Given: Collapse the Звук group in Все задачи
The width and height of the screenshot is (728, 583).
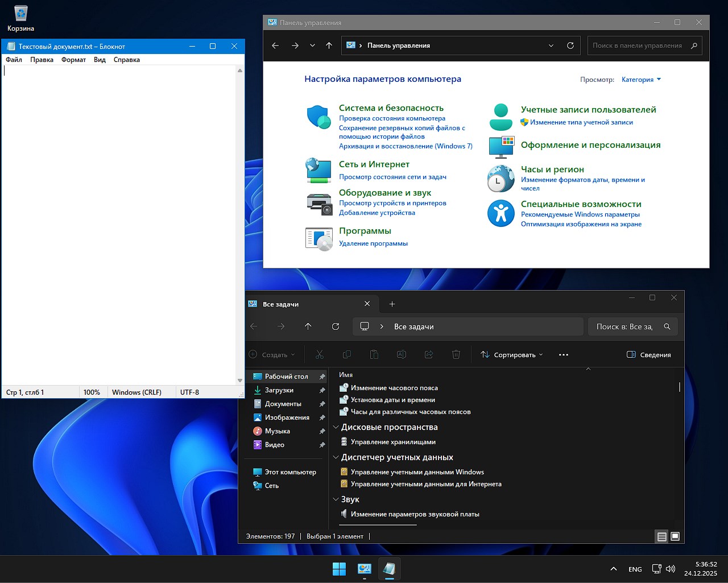Looking at the screenshot, I should coord(336,499).
